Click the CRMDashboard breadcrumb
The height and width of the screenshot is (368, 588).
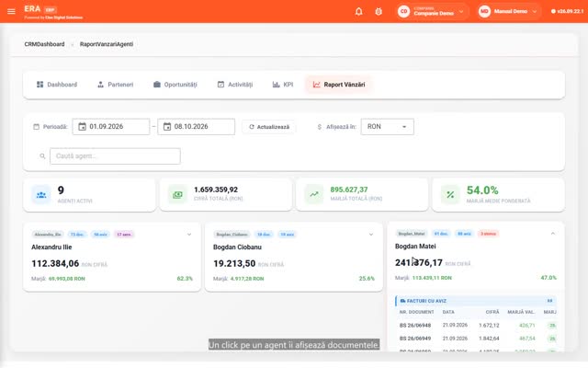pyautogui.click(x=44, y=44)
